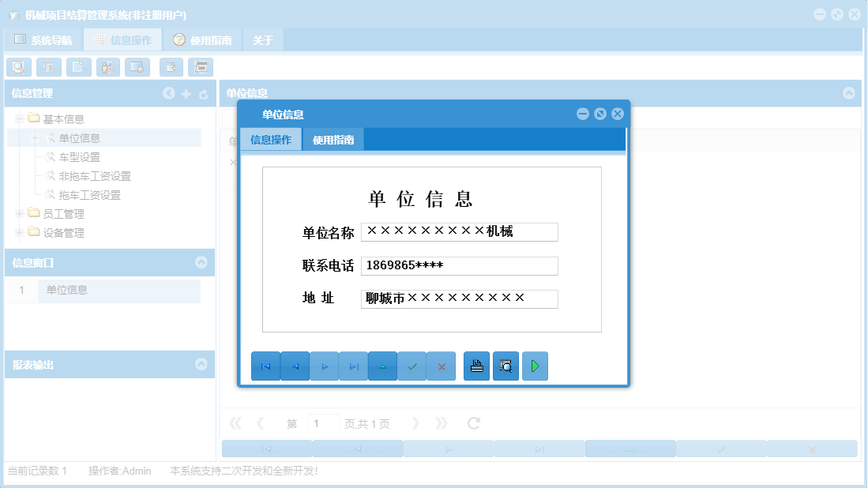
Task: Refresh the record list with circular arrow
Action: pos(472,422)
